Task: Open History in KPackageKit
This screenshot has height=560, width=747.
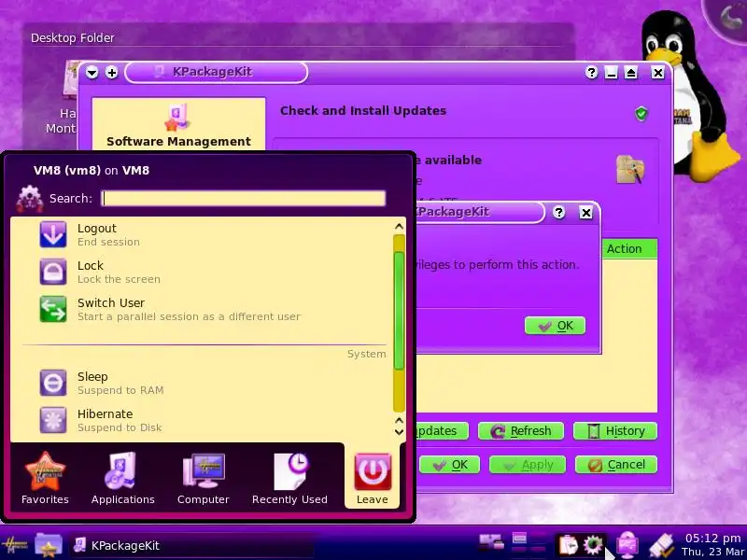Action: pyautogui.click(x=615, y=431)
